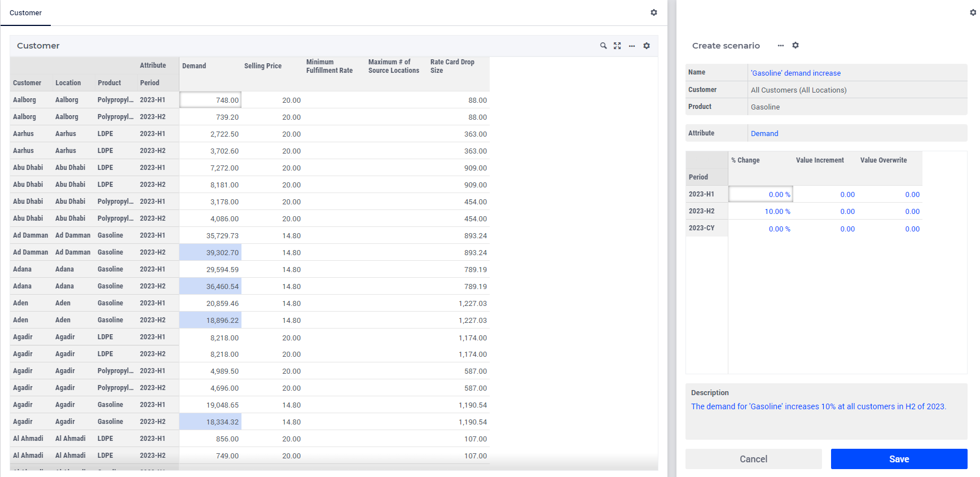Edit Value Overwrite for period 2023-CY
The height and width of the screenshot is (477, 980).
(890, 229)
